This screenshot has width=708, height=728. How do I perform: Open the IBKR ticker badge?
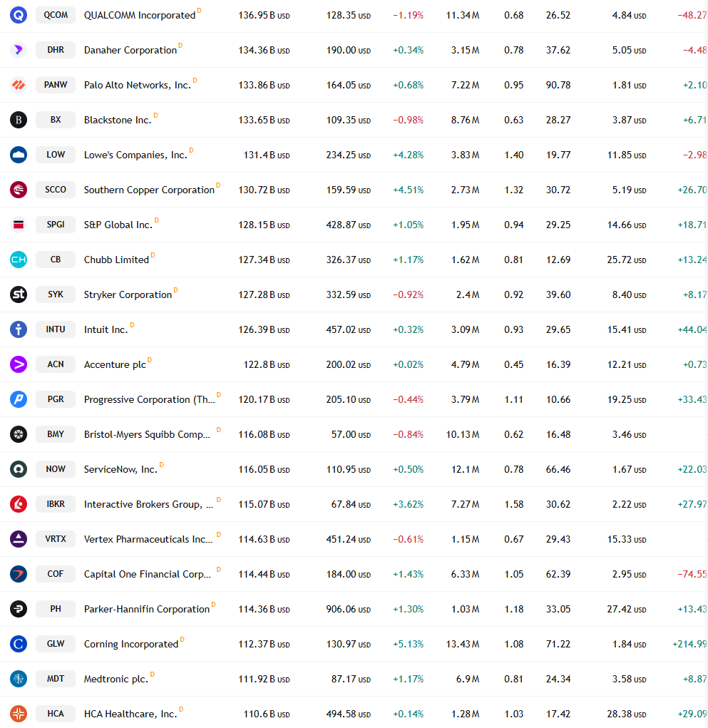click(56, 504)
